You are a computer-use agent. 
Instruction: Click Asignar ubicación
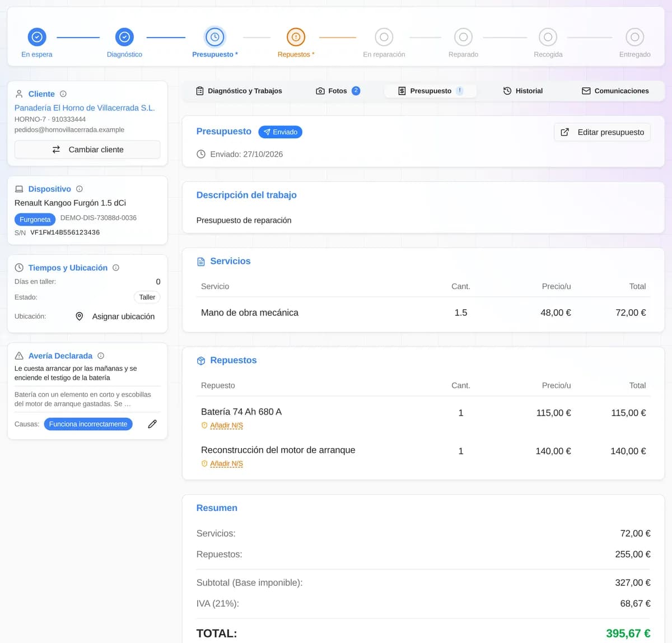[115, 316]
